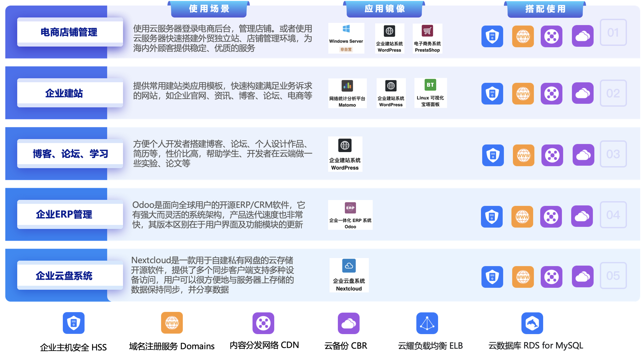Click the 云备份 CBR legend icon
This screenshot has height=354, width=644.
coord(348,323)
